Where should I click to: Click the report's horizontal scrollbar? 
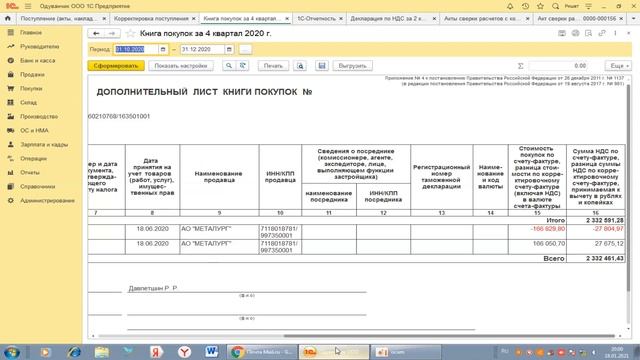pos(449,336)
